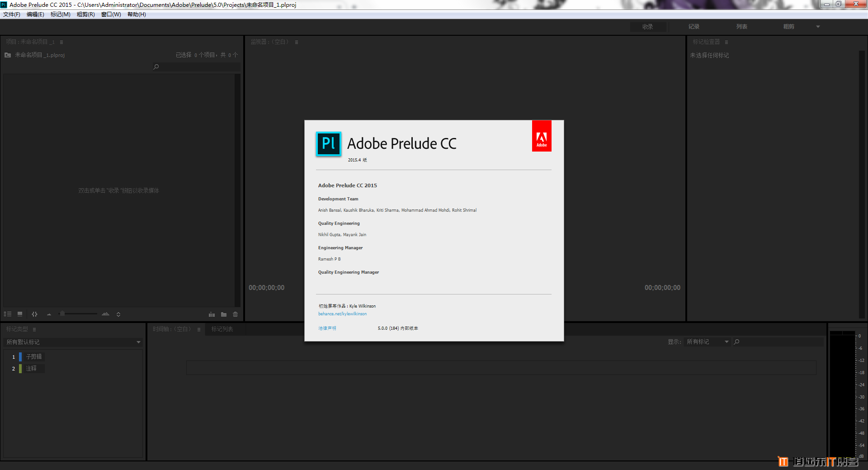
Task: Open the marker type panel menu
Action: coord(34,329)
